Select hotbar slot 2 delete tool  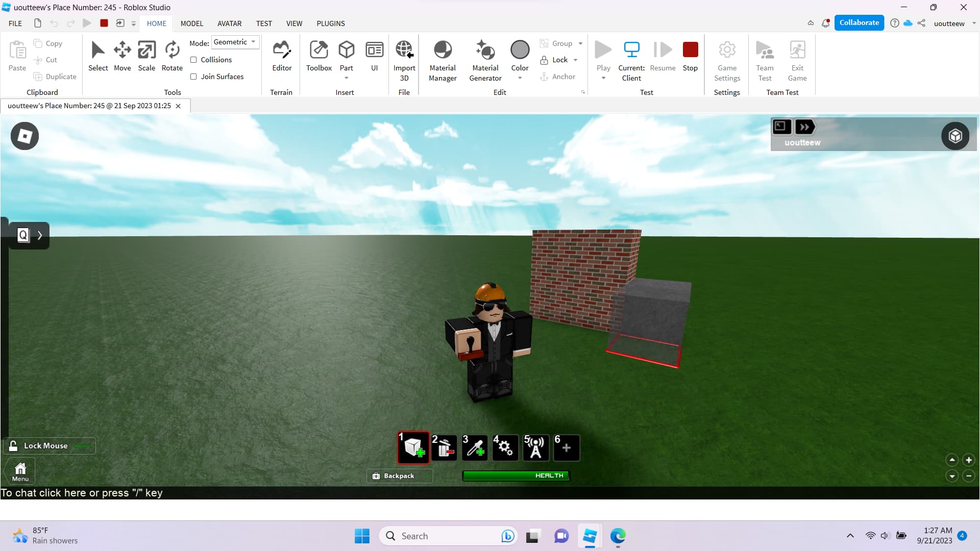tap(444, 448)
